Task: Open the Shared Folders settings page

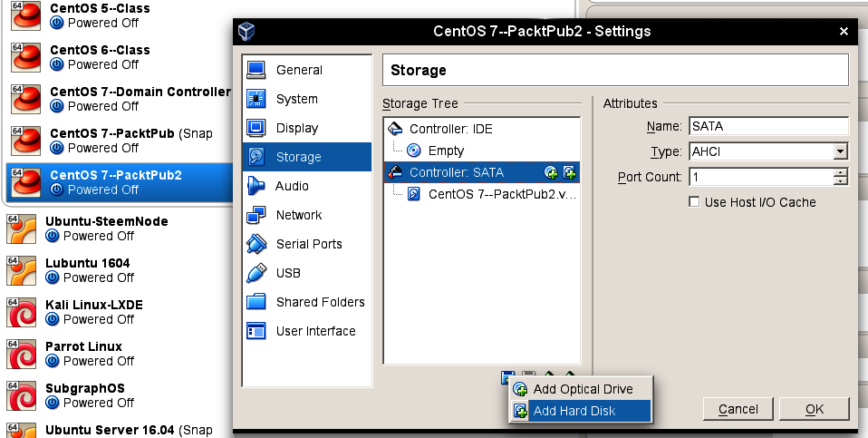Action: coord(320,302)
